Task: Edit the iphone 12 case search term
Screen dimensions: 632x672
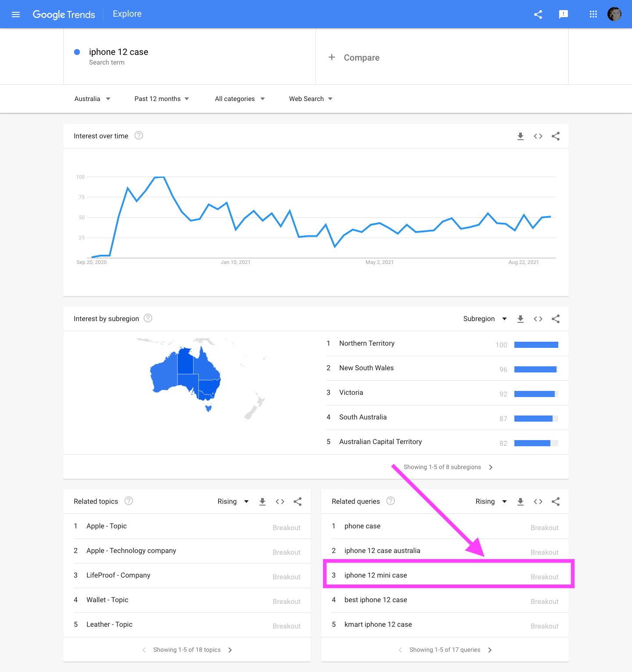Action: coord(118,52)
